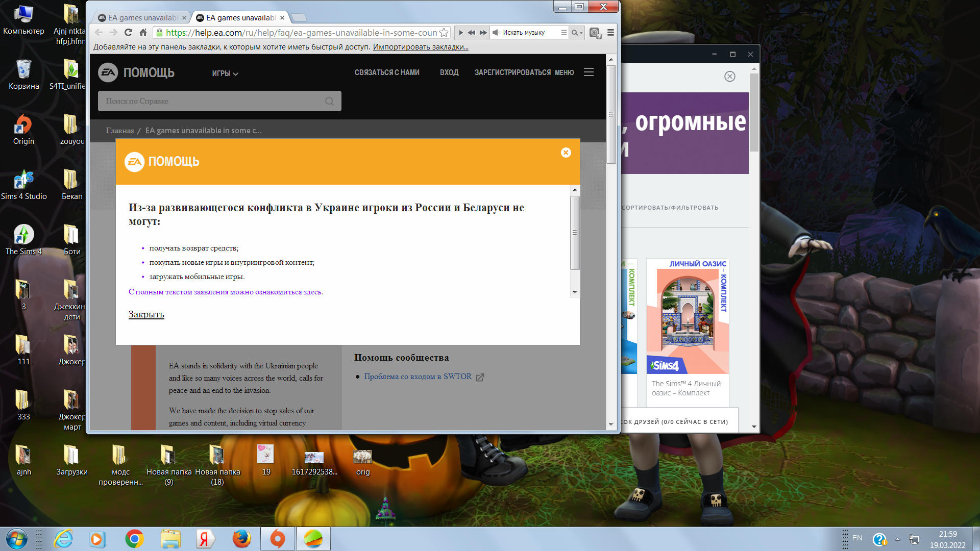Image resolution: width=980 pixels, height=551 pixels.
Task: Open the full statement link in popup
Action: [226, 292]
